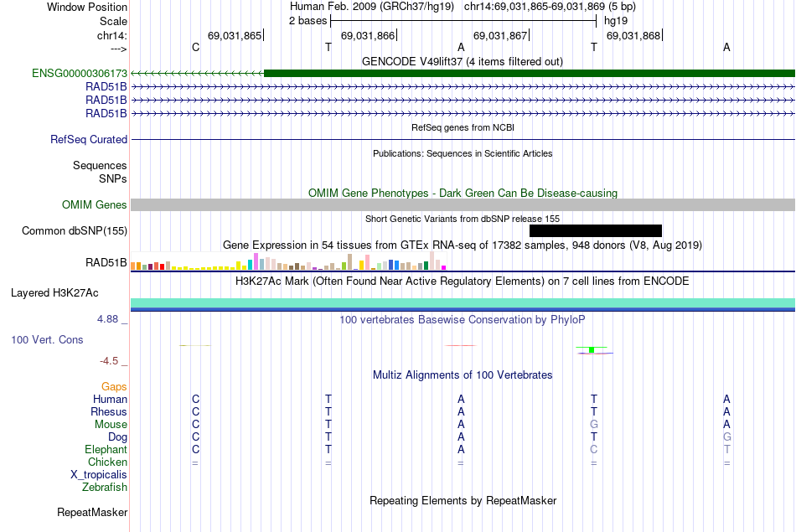
Task: Click the 2 bases scale bar
Action: (463, 21)
